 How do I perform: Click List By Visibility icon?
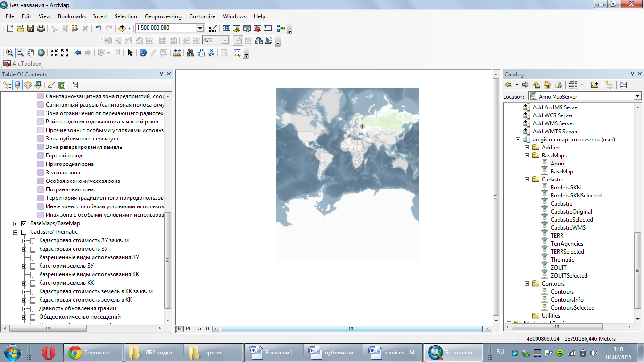[x=28, y=85]
